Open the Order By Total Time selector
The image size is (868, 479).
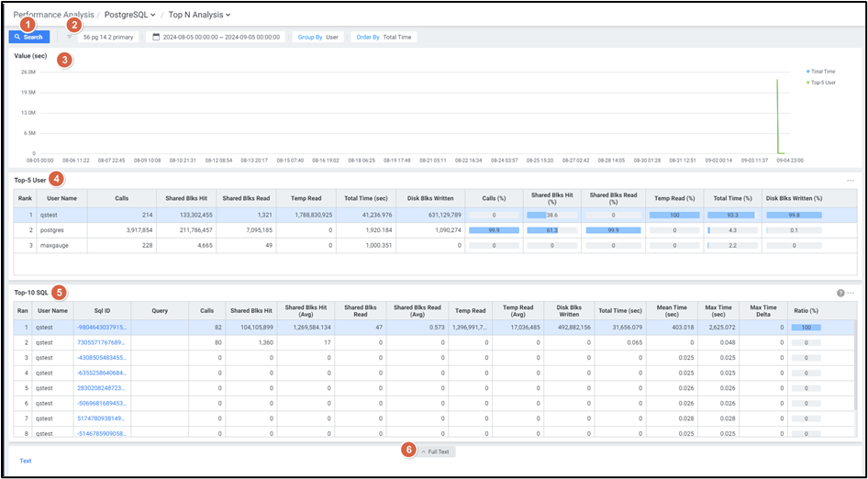pos(384,37)
